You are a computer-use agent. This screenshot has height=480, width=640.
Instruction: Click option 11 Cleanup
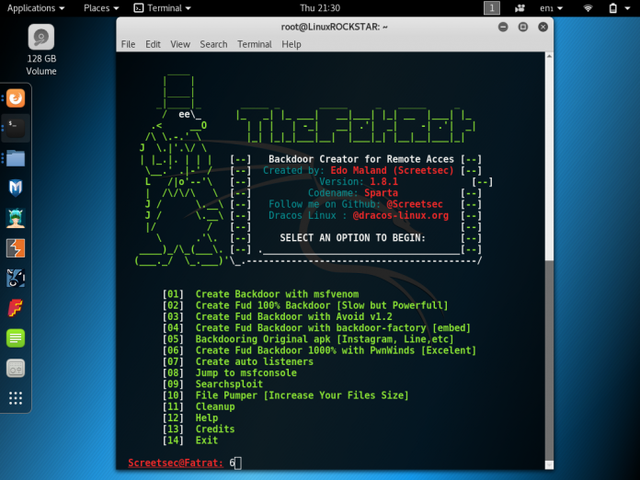[199, 407]
